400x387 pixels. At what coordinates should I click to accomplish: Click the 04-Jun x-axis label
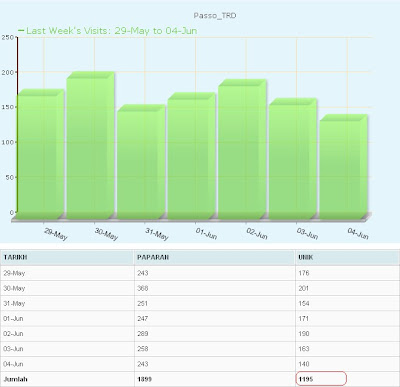coord(358,234)
